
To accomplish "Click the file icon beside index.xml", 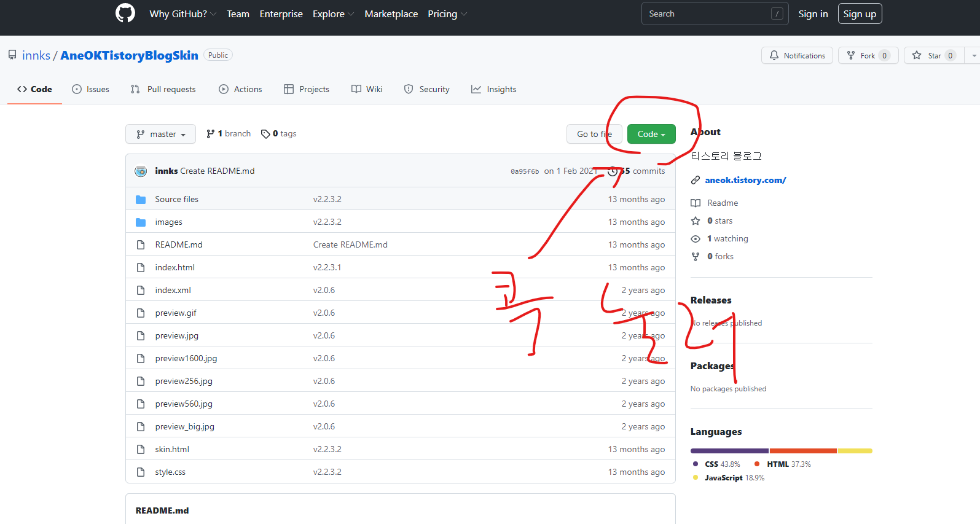I will (141, 290).
